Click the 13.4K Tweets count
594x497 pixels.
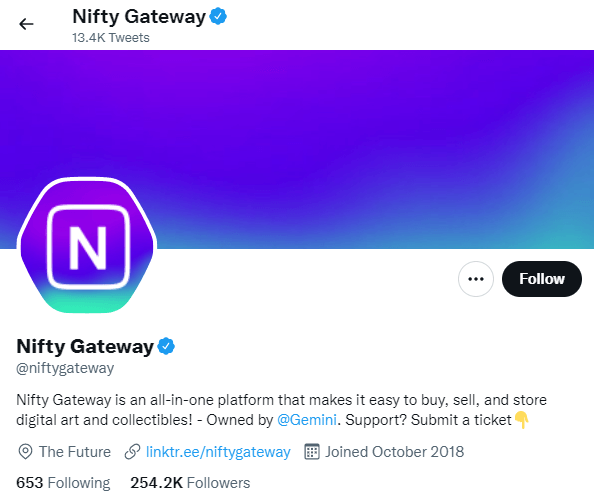(111, 38)
